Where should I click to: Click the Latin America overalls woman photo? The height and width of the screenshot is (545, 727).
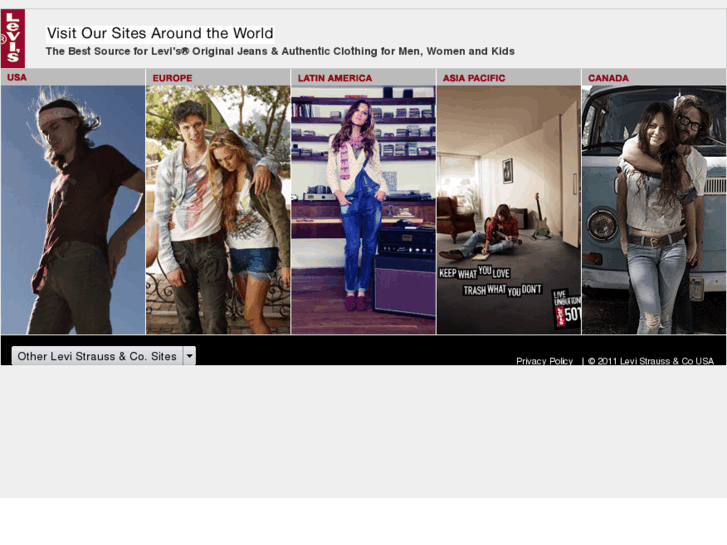(x=364, y=210)
